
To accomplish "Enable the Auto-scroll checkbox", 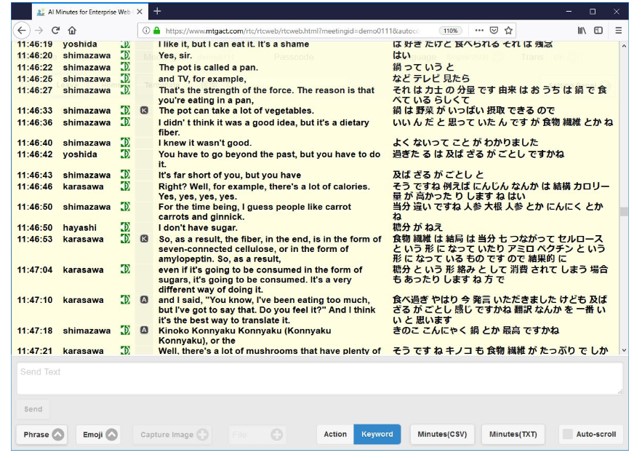I will 567,434.
